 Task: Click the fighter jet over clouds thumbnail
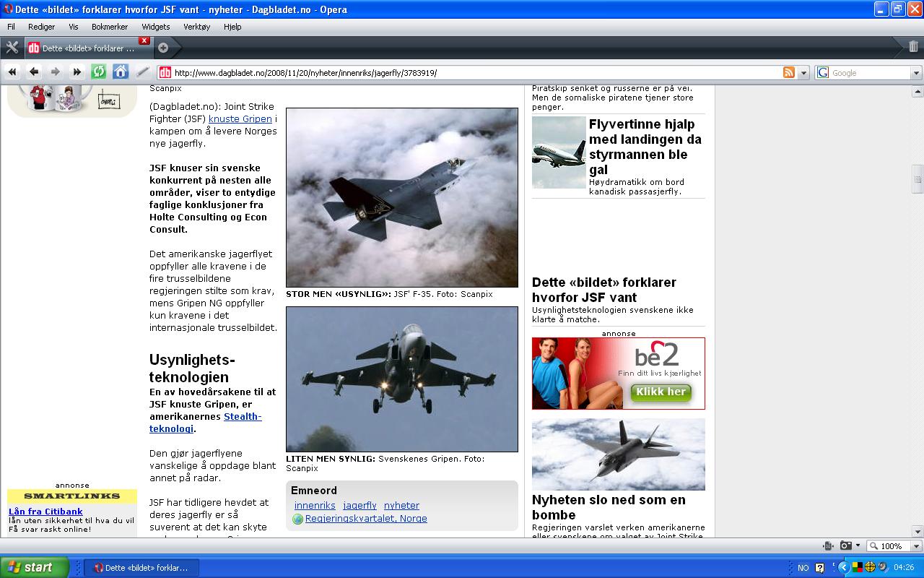click(x=619, y=454)
